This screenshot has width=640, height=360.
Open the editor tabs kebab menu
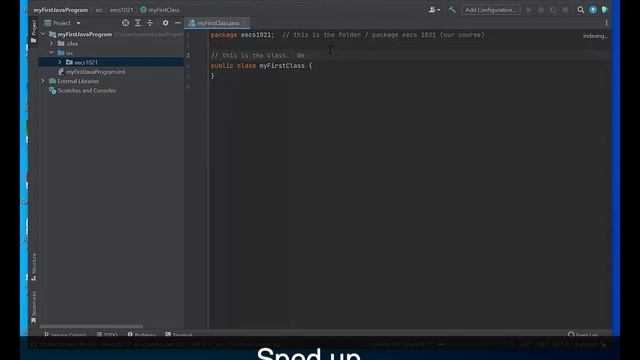(606, 23)
